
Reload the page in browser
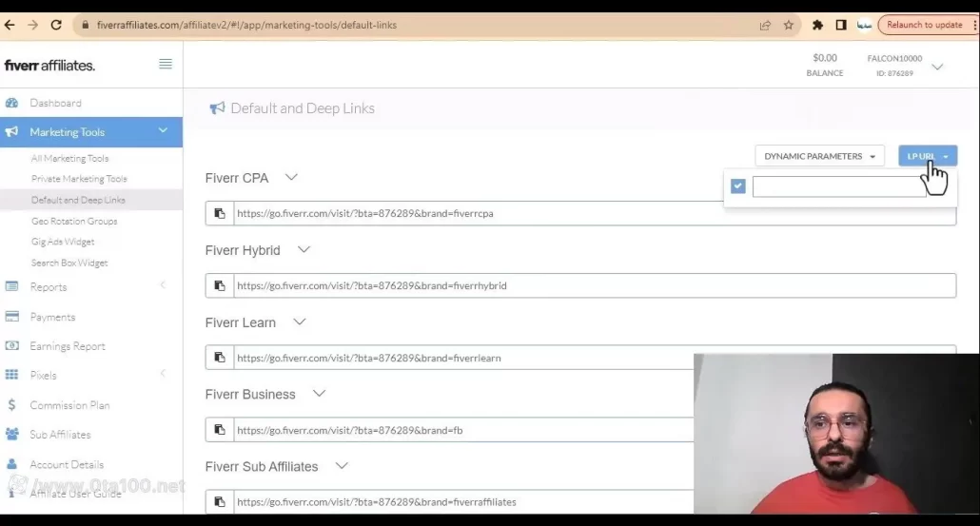[x=56, y=25]
